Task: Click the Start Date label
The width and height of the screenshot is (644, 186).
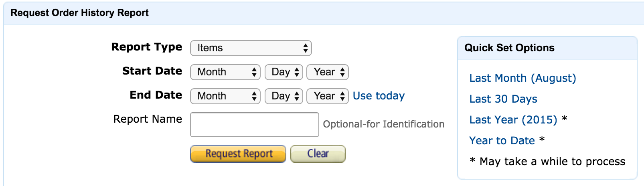Action: 152,71
